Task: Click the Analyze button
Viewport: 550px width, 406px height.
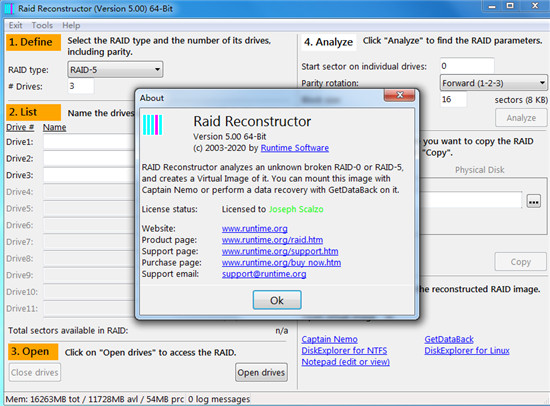Action: [521, 118]
